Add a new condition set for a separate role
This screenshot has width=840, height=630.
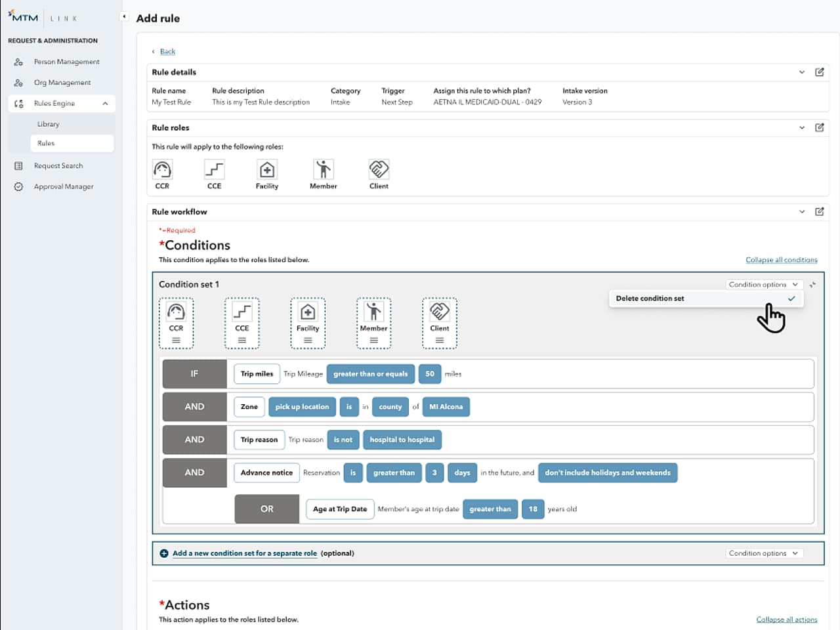point(244,553)
